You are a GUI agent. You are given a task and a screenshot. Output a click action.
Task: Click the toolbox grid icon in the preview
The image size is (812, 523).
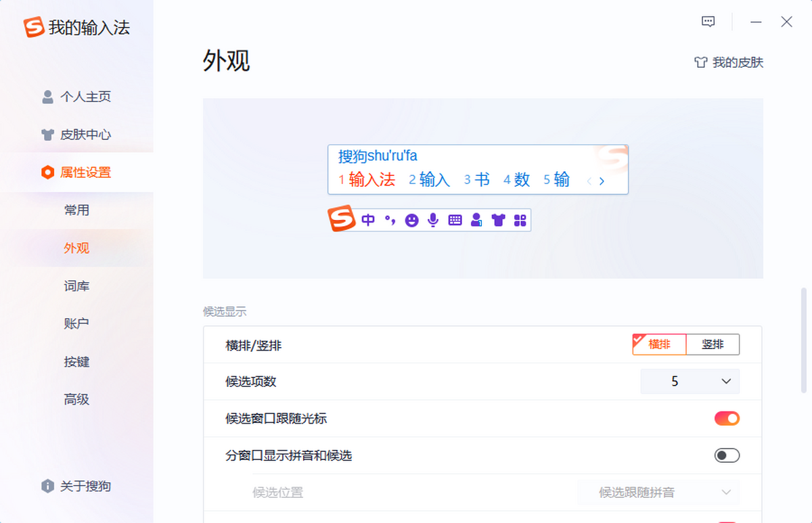[x=518, y=219]
